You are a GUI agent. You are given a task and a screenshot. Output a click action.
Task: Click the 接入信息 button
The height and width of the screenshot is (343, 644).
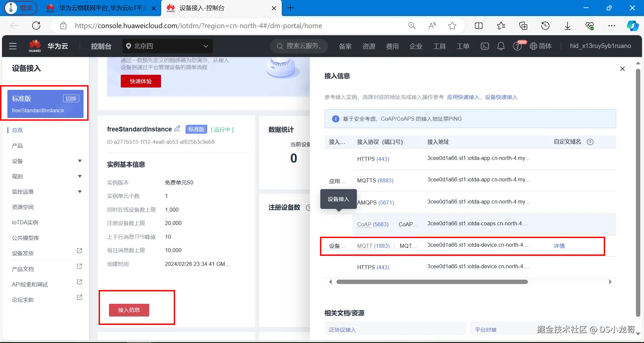click(129, 310)
